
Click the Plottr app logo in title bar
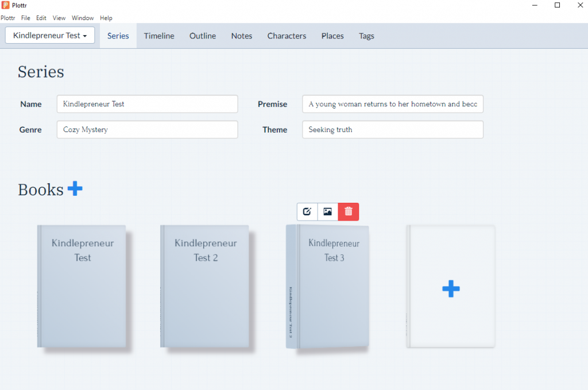[x=5, y=5]
